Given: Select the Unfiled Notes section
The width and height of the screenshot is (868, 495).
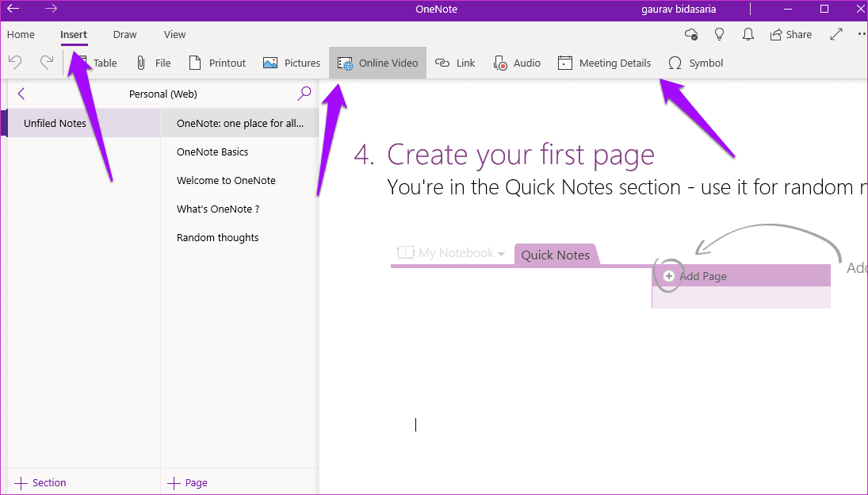Looking at the screenshot, I should coord(83,123).
